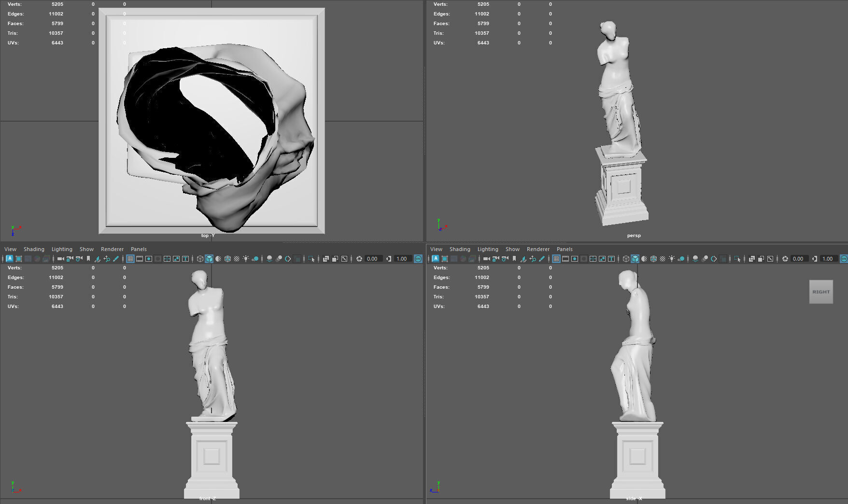Click Exposure value field 0.00 in front panel
This screenshot has height=504, width=848.
[373, 259]
